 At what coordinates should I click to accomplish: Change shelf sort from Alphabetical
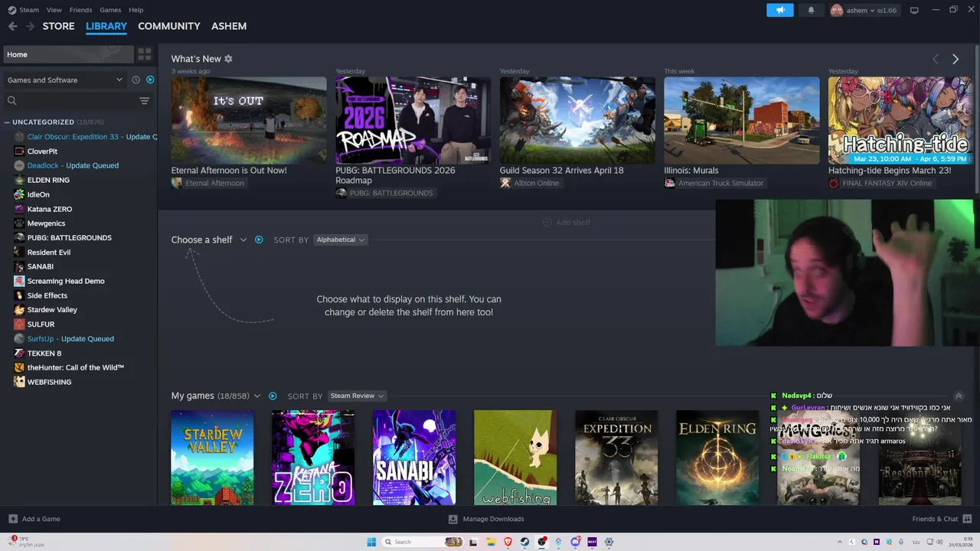click(x=341, y=240)
